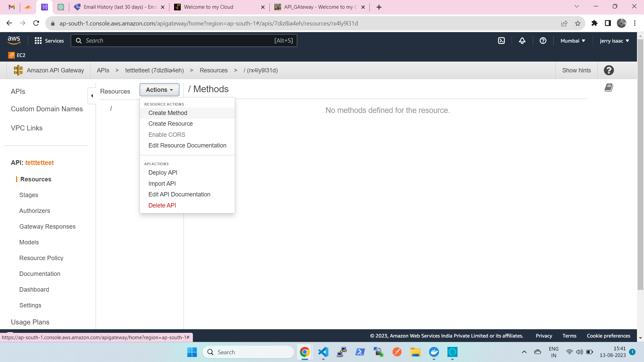Open AWS CloudShell terminal icon
This screenshot has width=644, height=362.
click(x=501, y=41)
